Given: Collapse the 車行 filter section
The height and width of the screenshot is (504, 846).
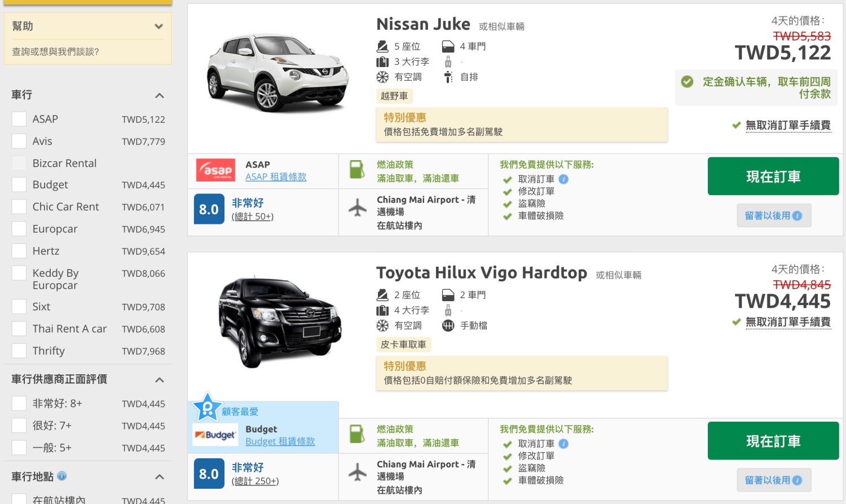Looking at the screenshot, I should click(160, 95).
